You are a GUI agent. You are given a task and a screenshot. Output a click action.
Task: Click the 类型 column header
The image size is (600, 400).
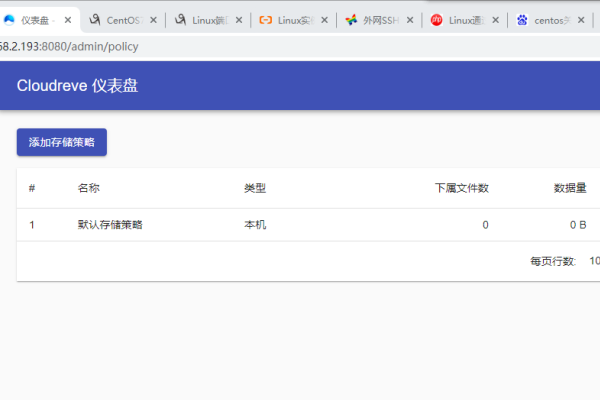click(x=255, y=188)
